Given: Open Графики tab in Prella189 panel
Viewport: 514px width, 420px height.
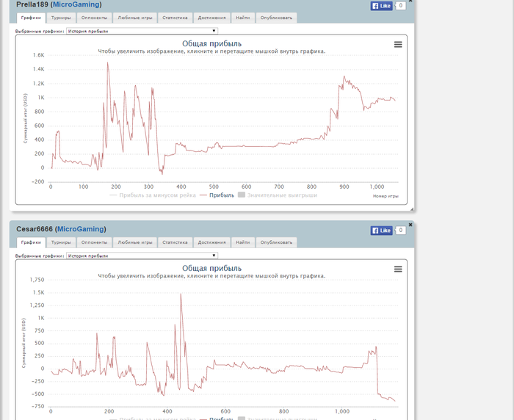Looking at the screenshot, I should 31,18.
